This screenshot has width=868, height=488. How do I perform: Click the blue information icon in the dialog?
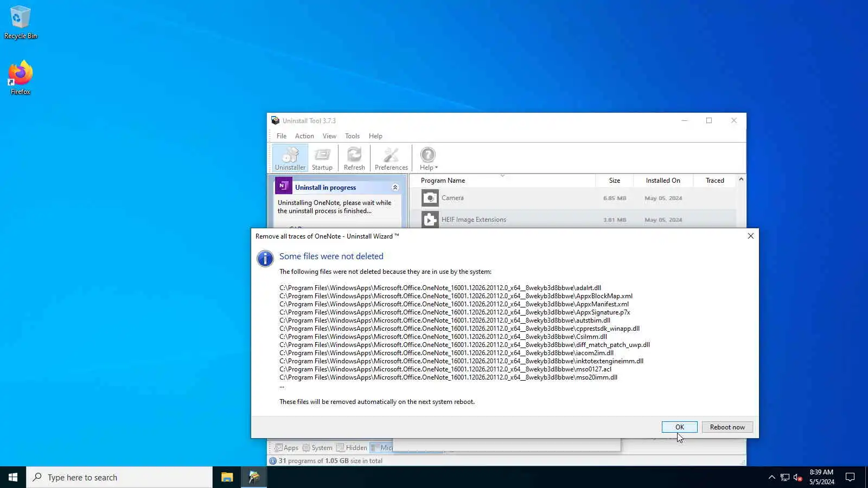tap(265, 259)
